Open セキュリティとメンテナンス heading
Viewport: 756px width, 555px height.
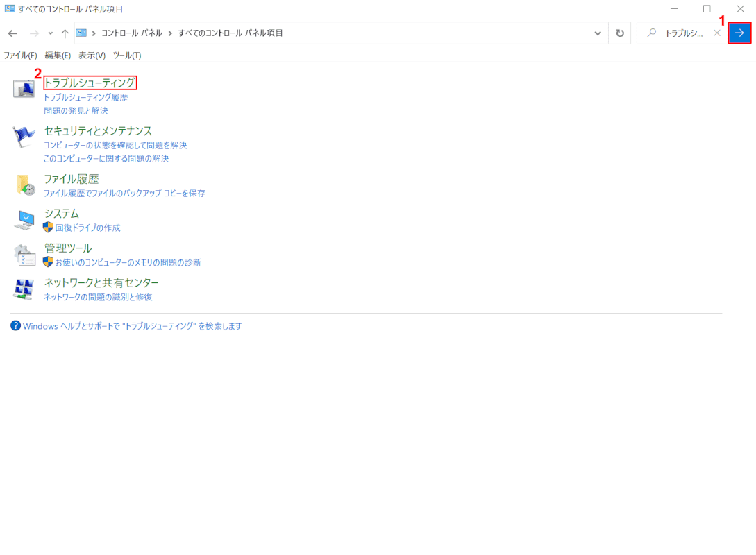[98, 131]
